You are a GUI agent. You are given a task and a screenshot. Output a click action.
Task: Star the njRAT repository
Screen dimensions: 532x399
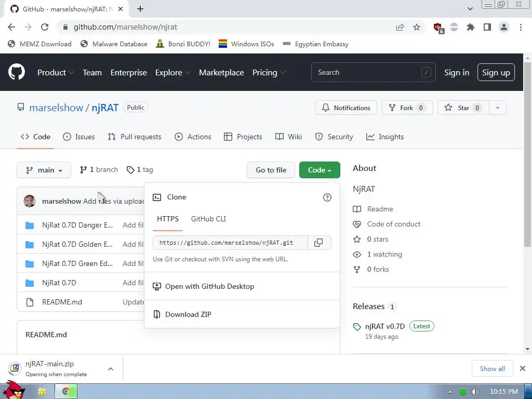[x=463, y=108]
